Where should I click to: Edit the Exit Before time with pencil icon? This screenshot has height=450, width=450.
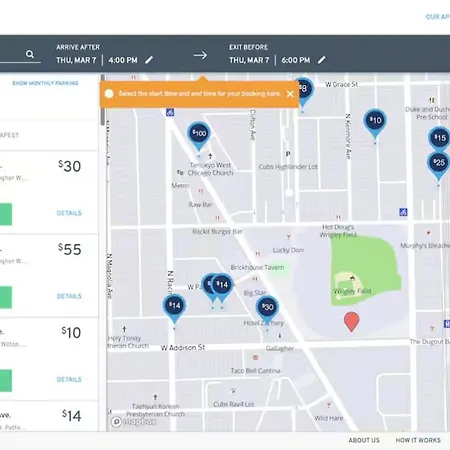(321, 60)
